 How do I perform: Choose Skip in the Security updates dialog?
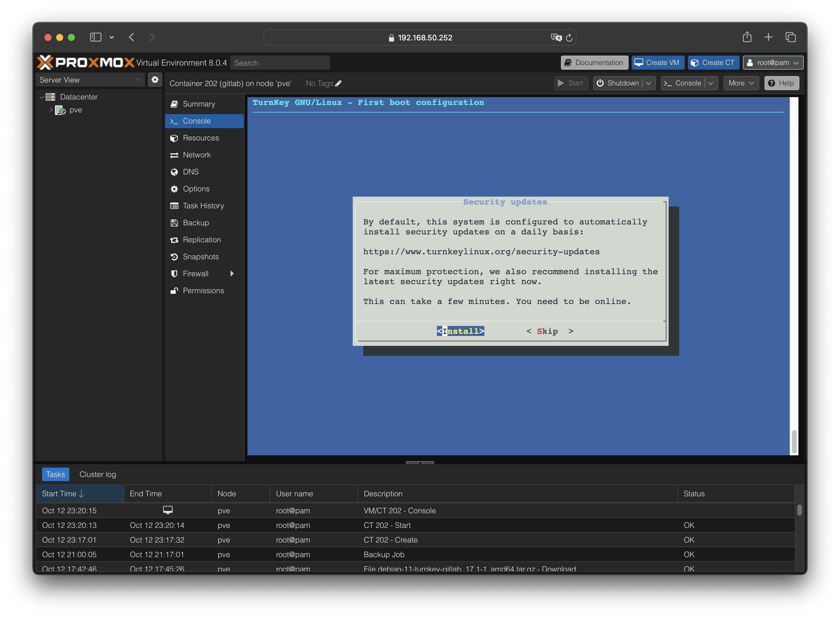tap(547, 331)
